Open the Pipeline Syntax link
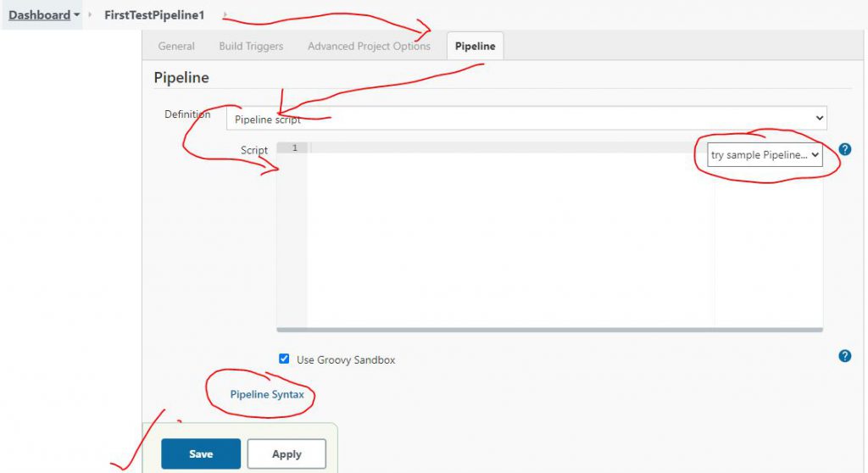868x473 pixels. (267, 394)
